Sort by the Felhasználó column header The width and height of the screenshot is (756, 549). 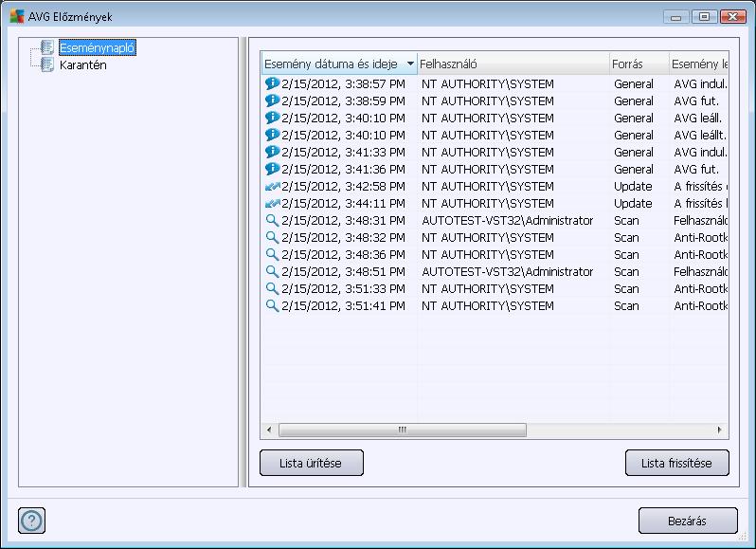point(513,64)
